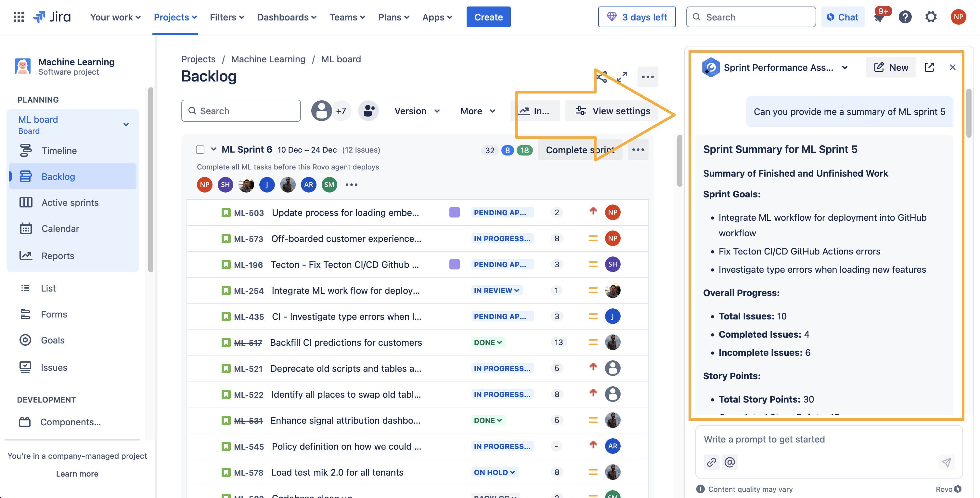Click the purple epic color label on ML-503
The width and height of the screenshot is (980, 498).
pos(454,212)
